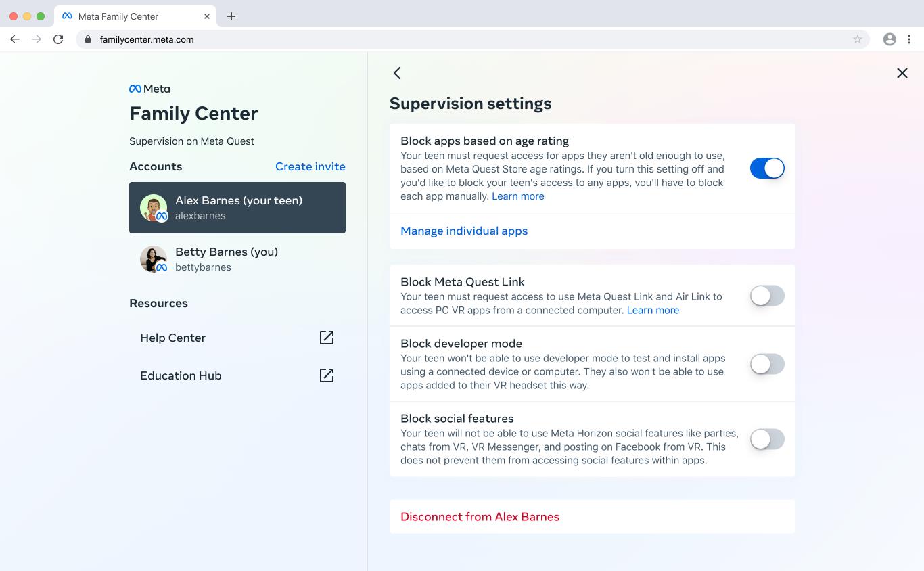
Task: Open a new browser tab
Action: coord(231,16)
